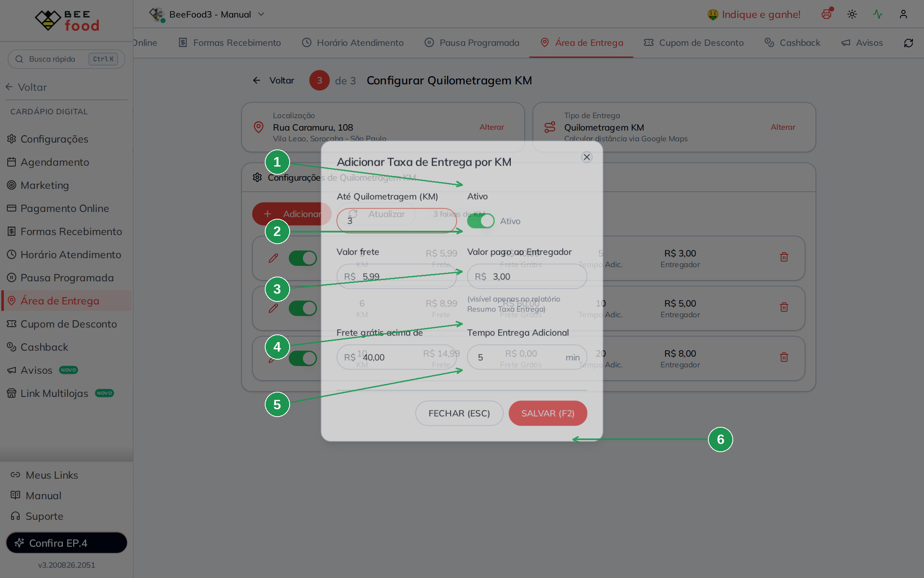The width and height of the screenshot is (924, 578).
Task: Click the Valor pago ao Entregador input
Action: [527, 277]
